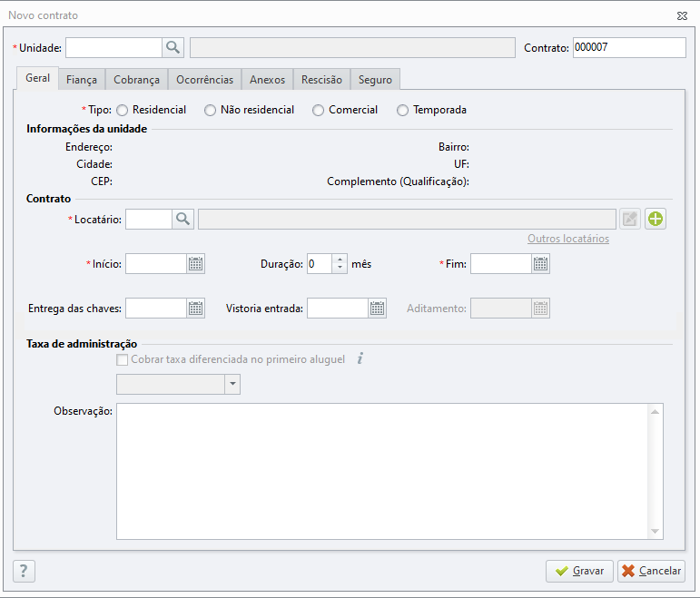700x598 pixels.
Task: Select the Comercial contract type
Action: click(318, 110)
